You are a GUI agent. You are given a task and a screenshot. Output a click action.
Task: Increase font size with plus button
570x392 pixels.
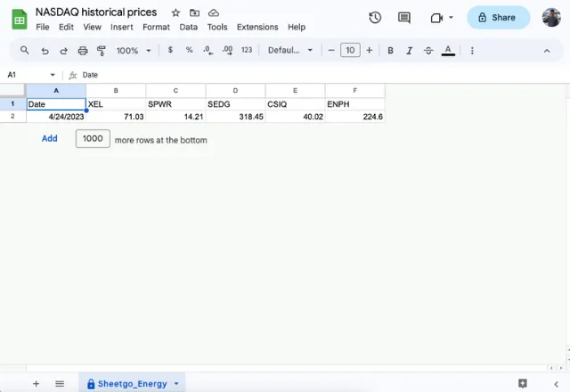tap(370, 50)
